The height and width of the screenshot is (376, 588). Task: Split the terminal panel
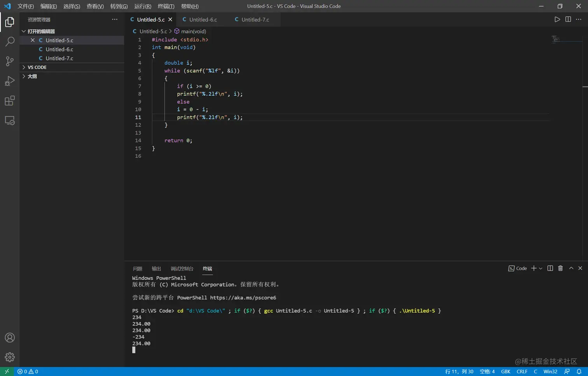(x=550, y=268)
